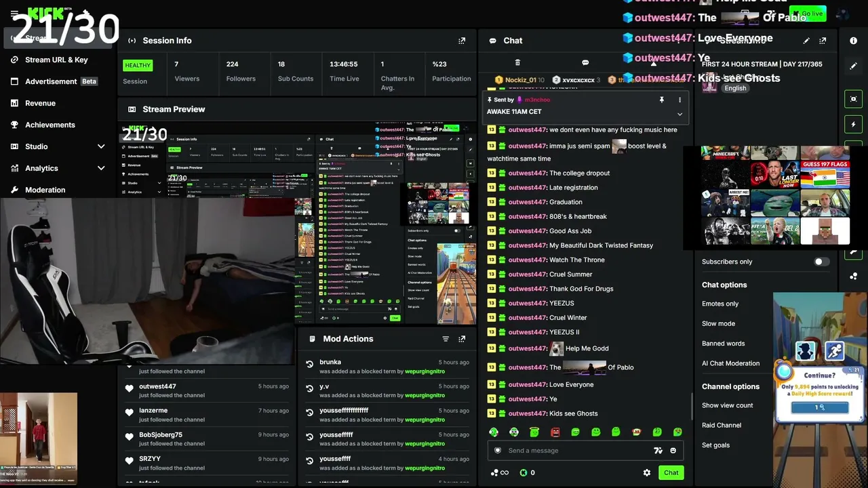The width and height of the screenshot is (868, 488).
Task: Click the Revenue bank icon
Action: point(14,103)
